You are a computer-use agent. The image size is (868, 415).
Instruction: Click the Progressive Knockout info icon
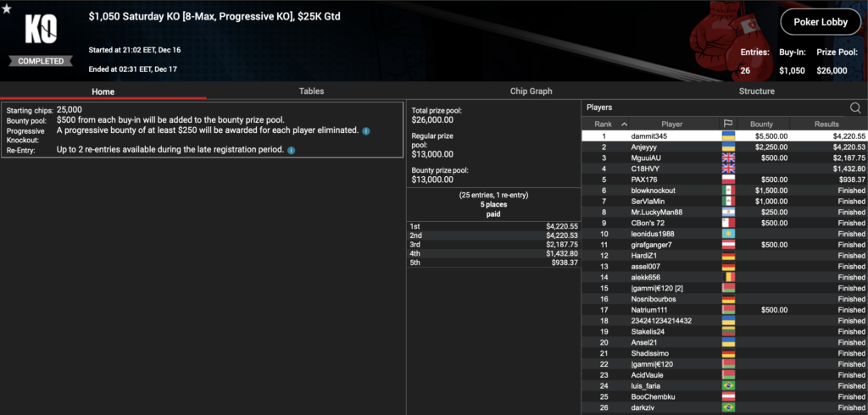tap(365, 130)
